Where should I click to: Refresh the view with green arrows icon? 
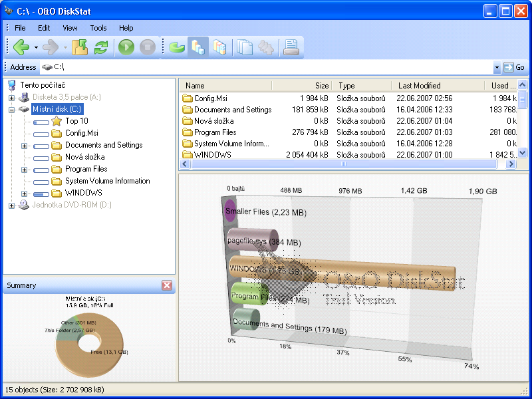click(x=101, y=47)
